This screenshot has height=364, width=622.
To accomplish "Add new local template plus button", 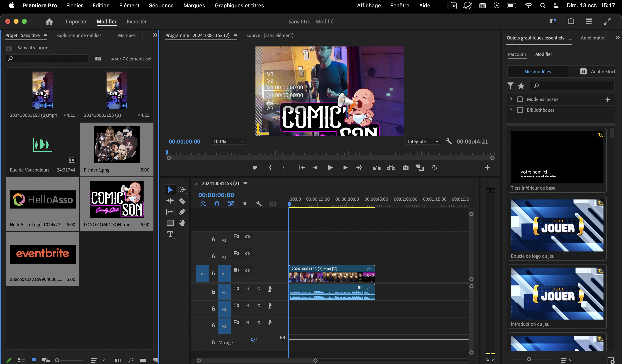I will [x=608, y=100].
